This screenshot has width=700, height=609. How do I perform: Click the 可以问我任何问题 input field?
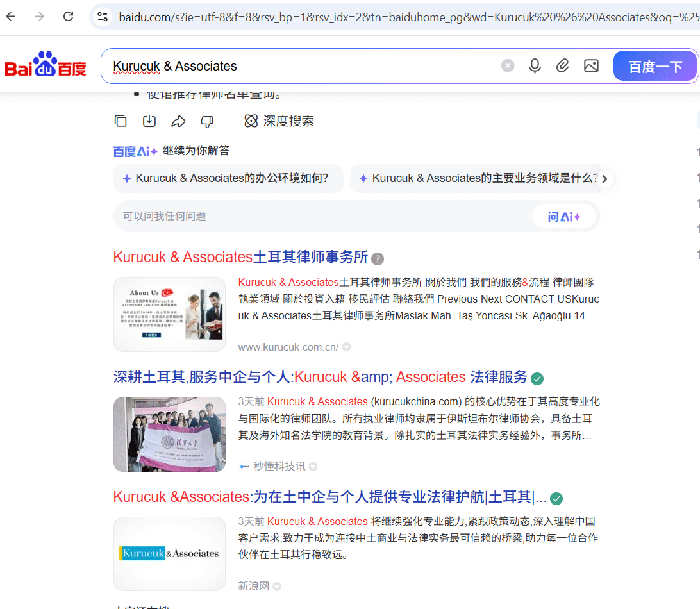pos(321,217)
